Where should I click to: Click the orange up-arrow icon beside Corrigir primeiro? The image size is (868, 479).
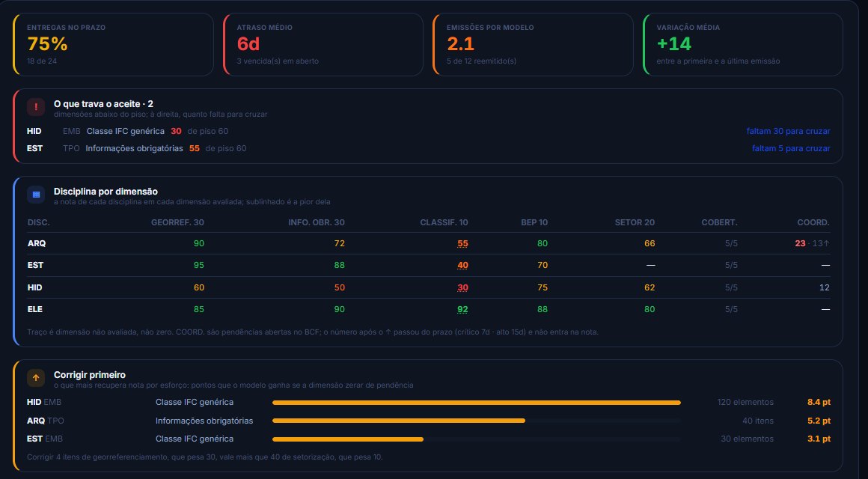coord(36,378)
